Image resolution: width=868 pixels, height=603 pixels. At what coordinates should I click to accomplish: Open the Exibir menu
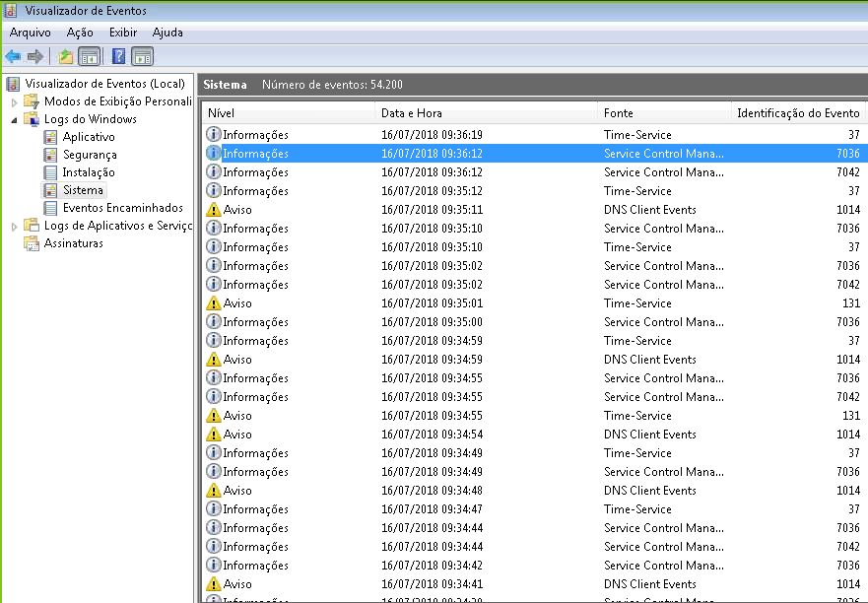coord(123,33)
